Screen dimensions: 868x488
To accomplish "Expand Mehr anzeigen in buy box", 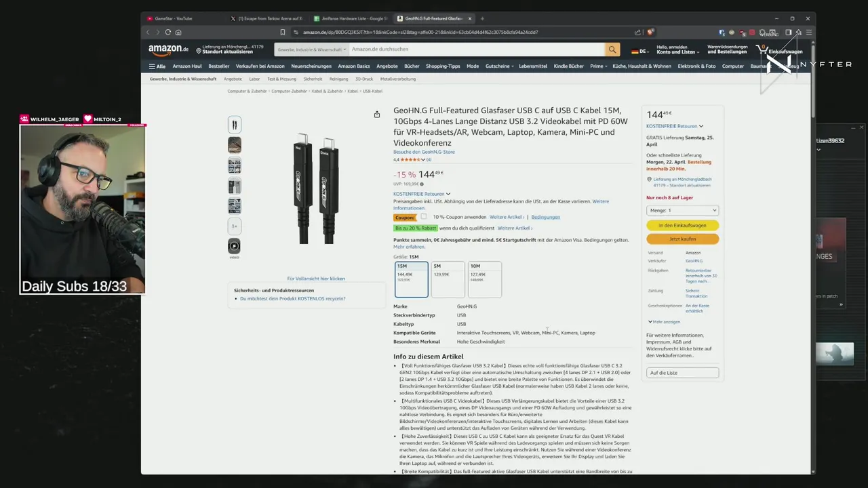I will [664, 322].
